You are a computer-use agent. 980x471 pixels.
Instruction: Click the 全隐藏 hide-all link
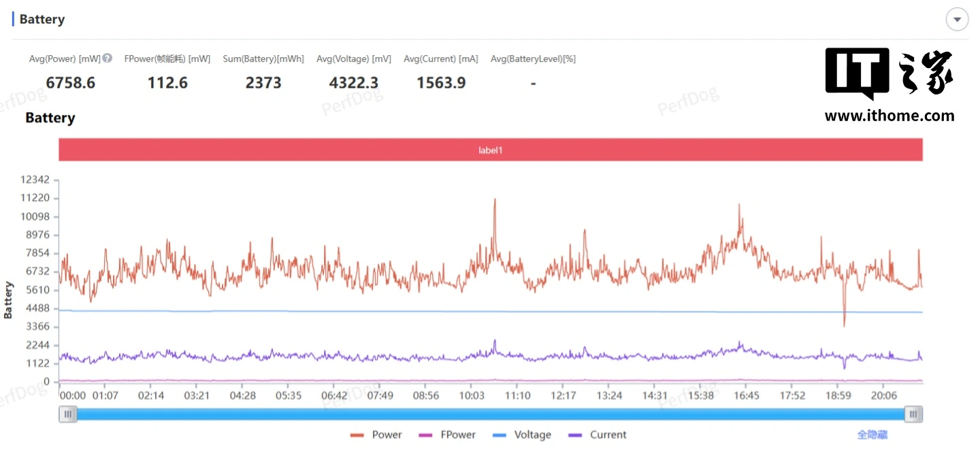point(872,435)
